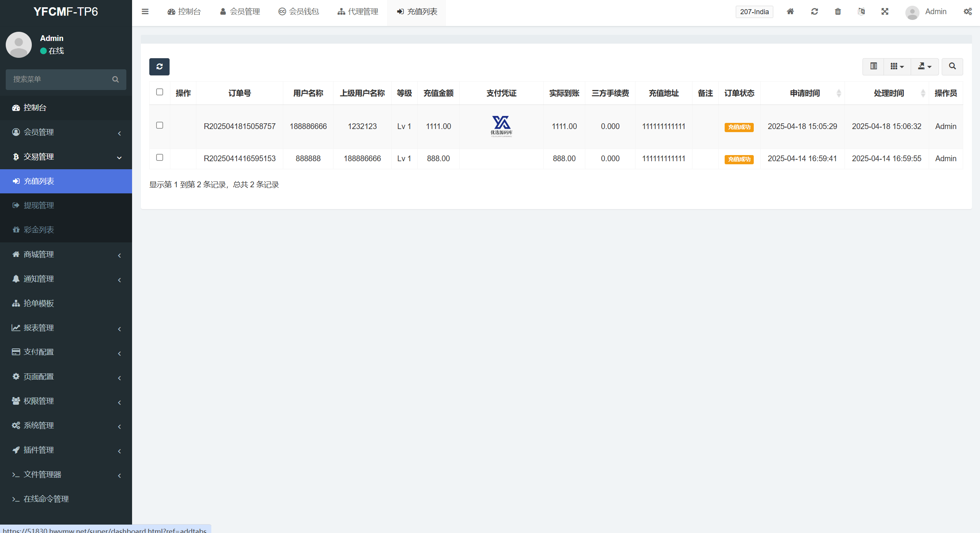The image size is (980, 533).
Task: Open table search magnifier button
Action: tap(952, 66)
